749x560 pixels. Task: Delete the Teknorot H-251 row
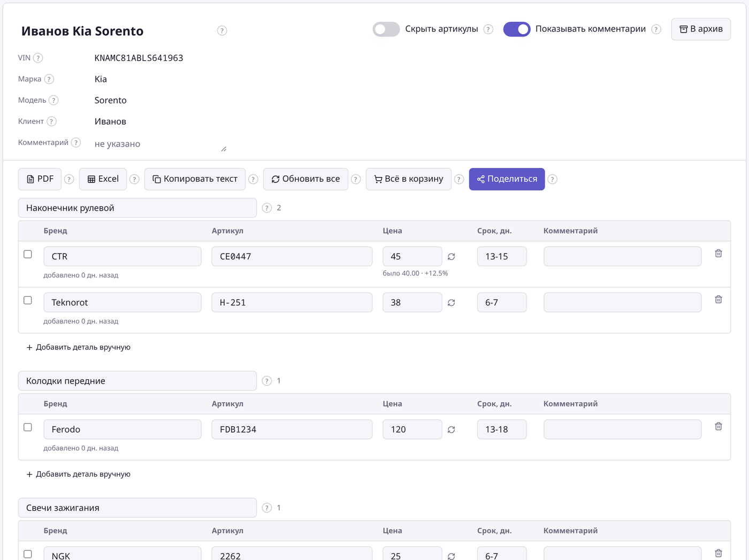[x=719, y=300]
